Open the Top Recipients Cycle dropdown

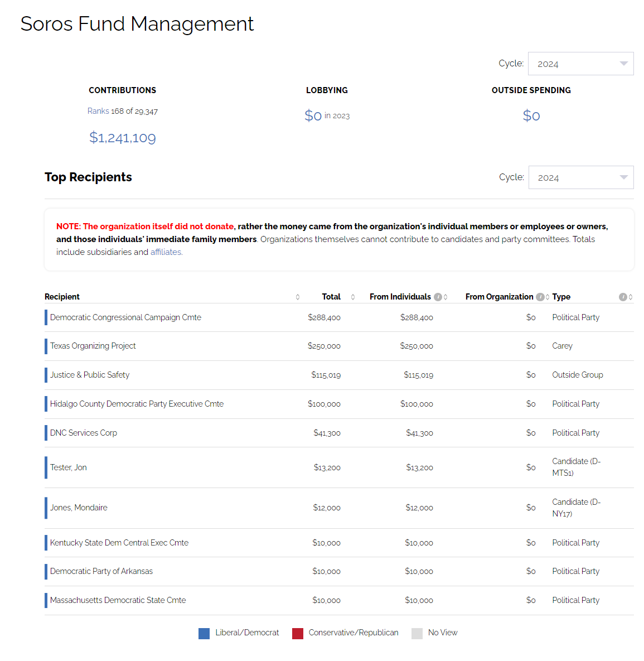(581, 177)
